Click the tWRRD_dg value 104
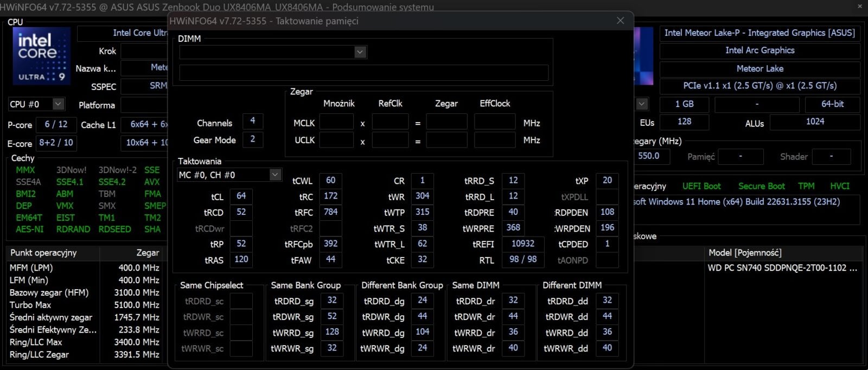Screen dimensions: 868x370 point(423,332)
